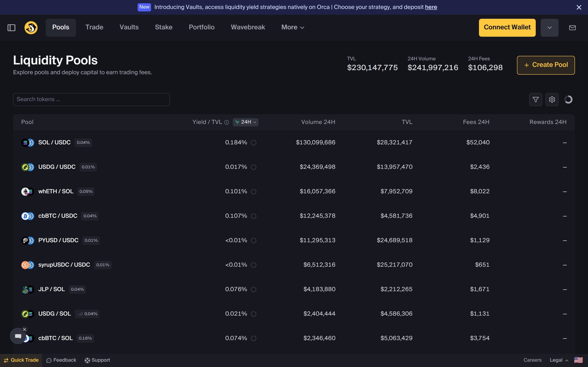
Task: Click the data refresh progress circle
Action: coord(568,99)
